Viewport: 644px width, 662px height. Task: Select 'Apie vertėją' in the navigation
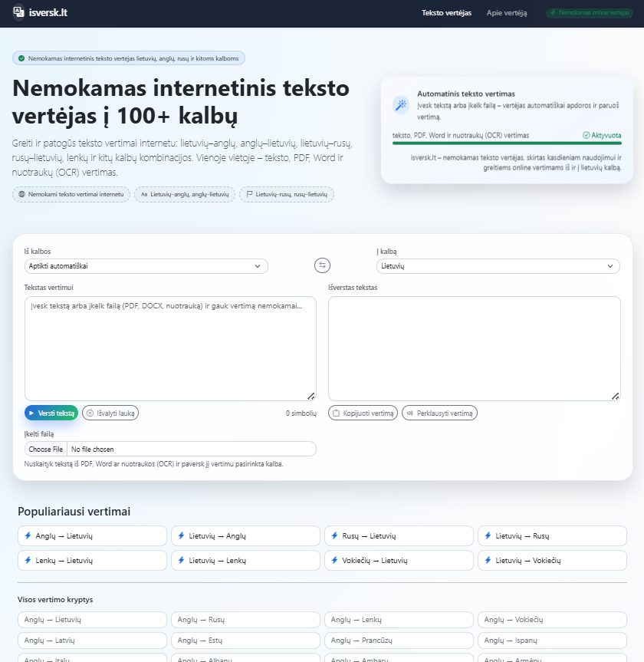(x=505, y=12)
